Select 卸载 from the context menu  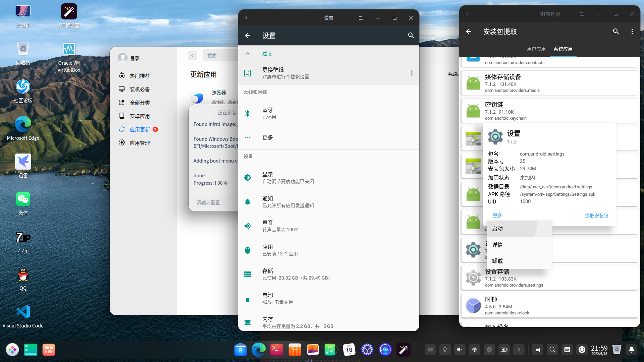497,260
